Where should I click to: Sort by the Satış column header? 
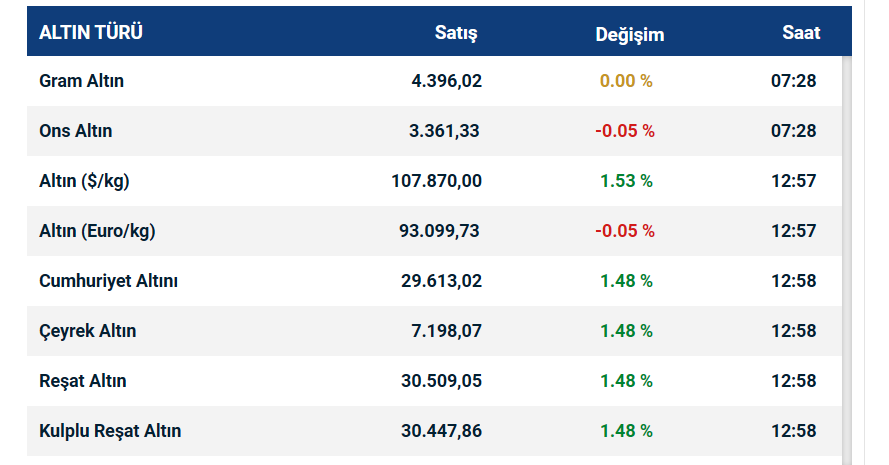click(456, 33)
